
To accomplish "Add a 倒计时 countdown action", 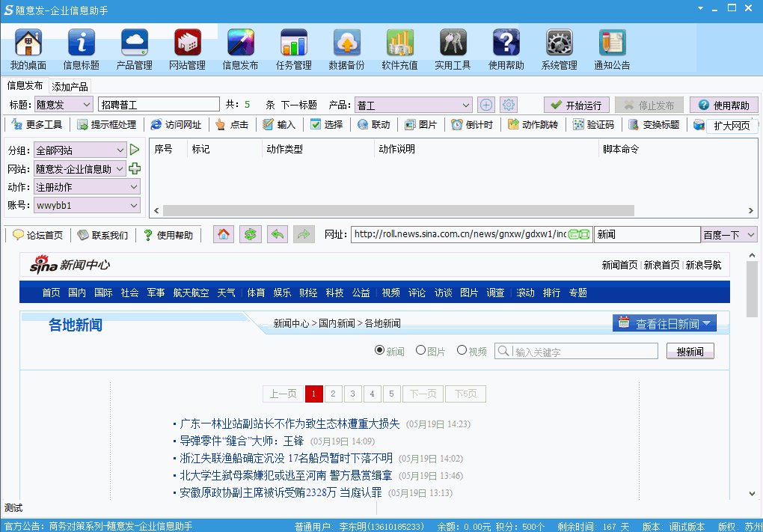I will (x=472, y=125).
